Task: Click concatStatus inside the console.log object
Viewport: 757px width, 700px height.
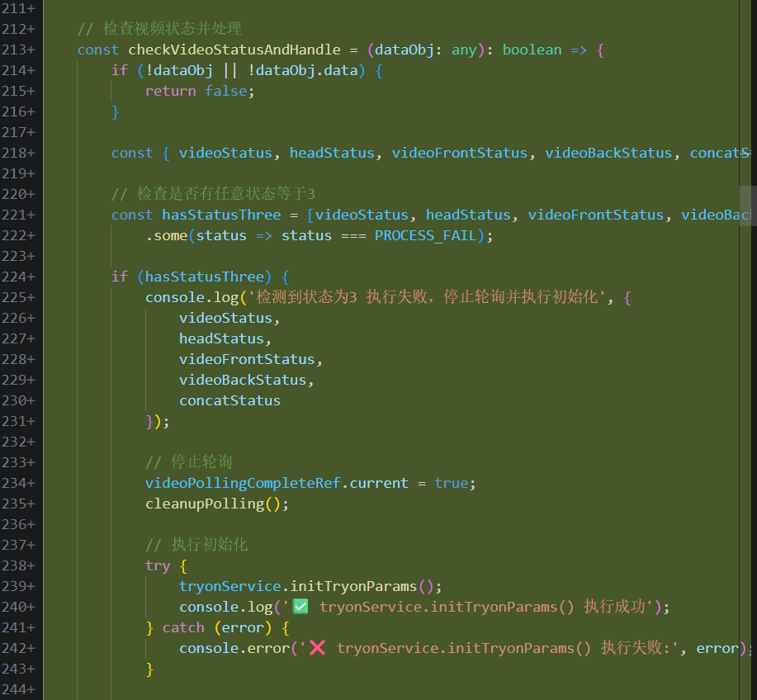Action: [x=229, y=400]
